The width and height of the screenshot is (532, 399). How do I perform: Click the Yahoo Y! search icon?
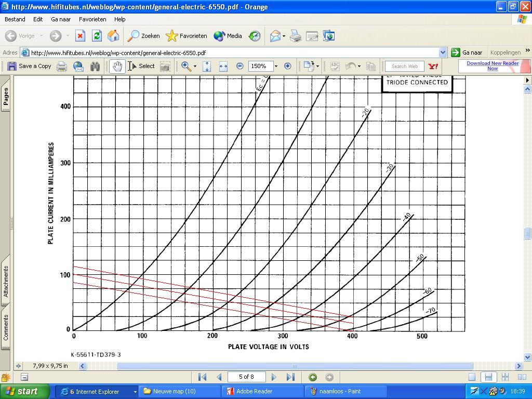(x=433, y=66)
